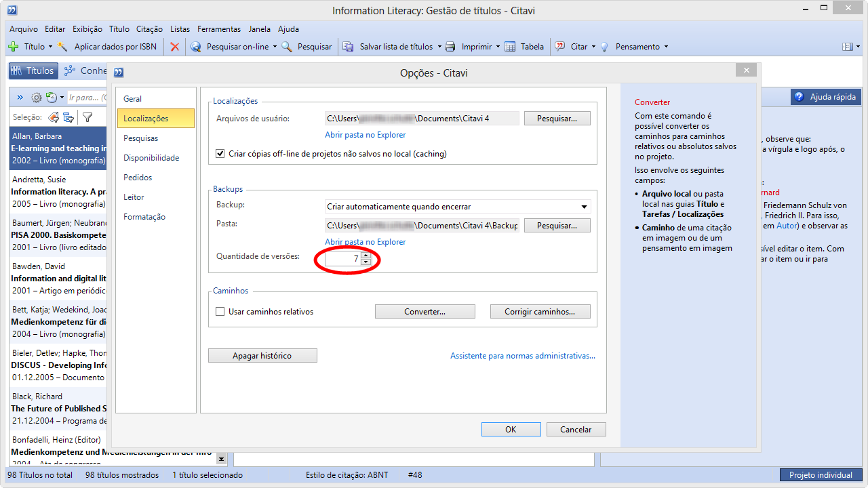Click 'Abrir pasta no Explorer' under backup Pasta
The height and width of the screenshot is (488, 868).
tap(366, 242)
